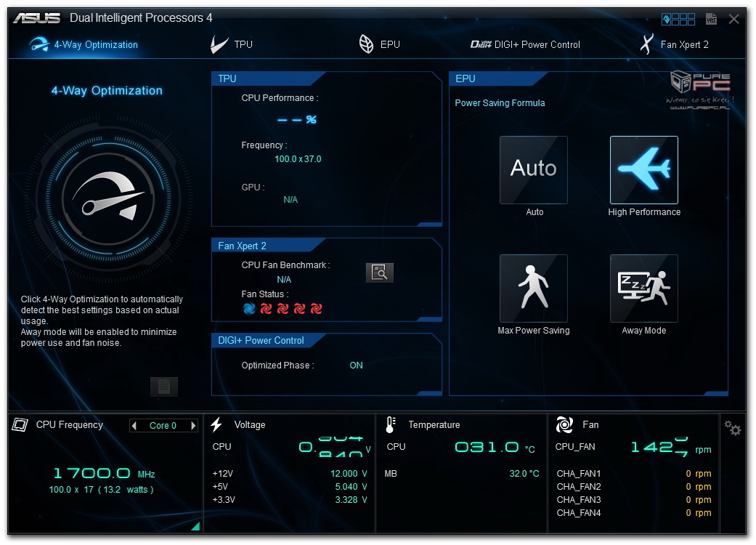Screen dimensions: 756x545
Task: Select the EPU tab
Action: coord(379,44)
